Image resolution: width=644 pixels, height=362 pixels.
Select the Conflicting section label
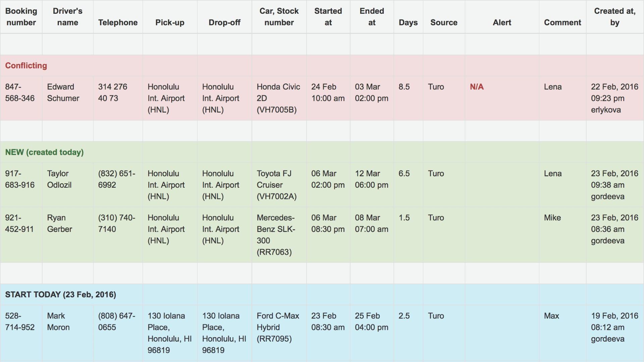point(26,66)
